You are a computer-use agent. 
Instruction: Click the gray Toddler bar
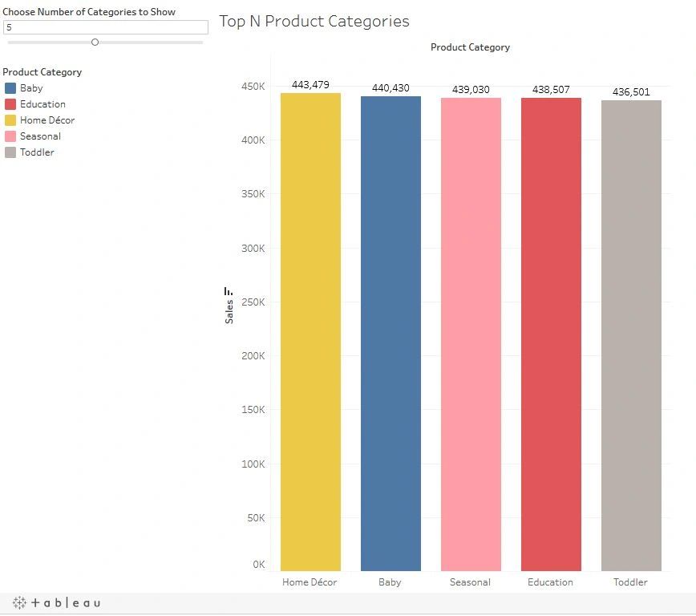(631, 335)
